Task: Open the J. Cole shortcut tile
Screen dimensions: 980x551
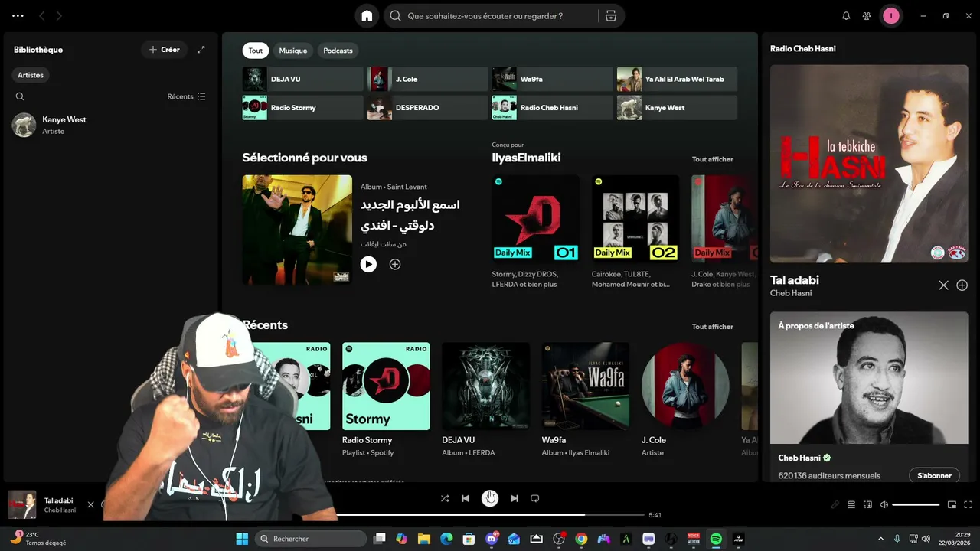Action: coord(428,79)
